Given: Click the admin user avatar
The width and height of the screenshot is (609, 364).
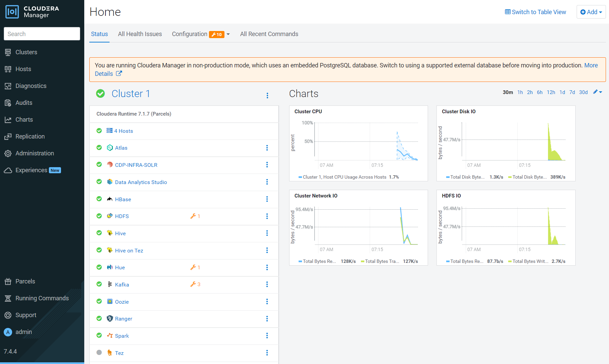Looking at the screenshot, I should coord(8,332).
